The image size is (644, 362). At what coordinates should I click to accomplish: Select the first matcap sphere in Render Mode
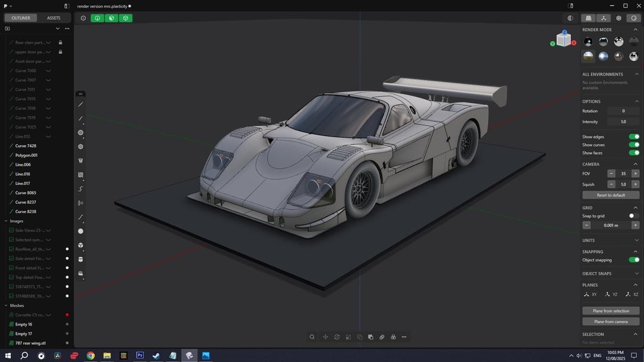tap(589, 41)
